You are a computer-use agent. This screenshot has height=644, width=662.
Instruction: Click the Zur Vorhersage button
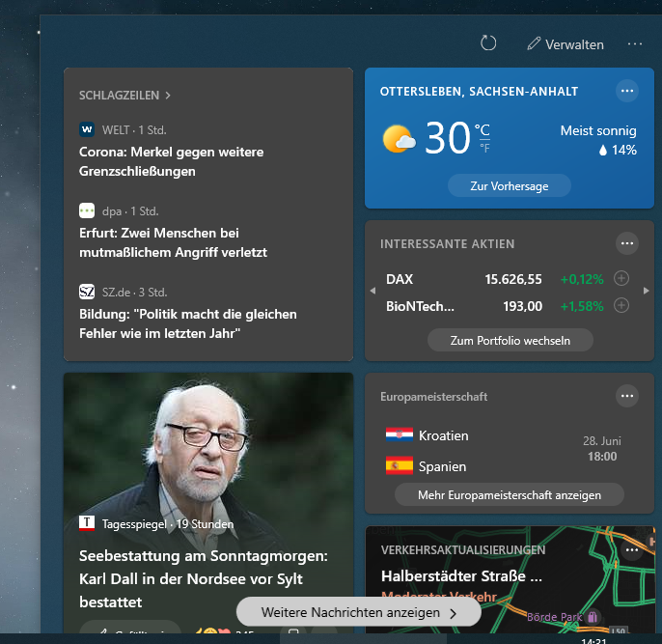509,185
